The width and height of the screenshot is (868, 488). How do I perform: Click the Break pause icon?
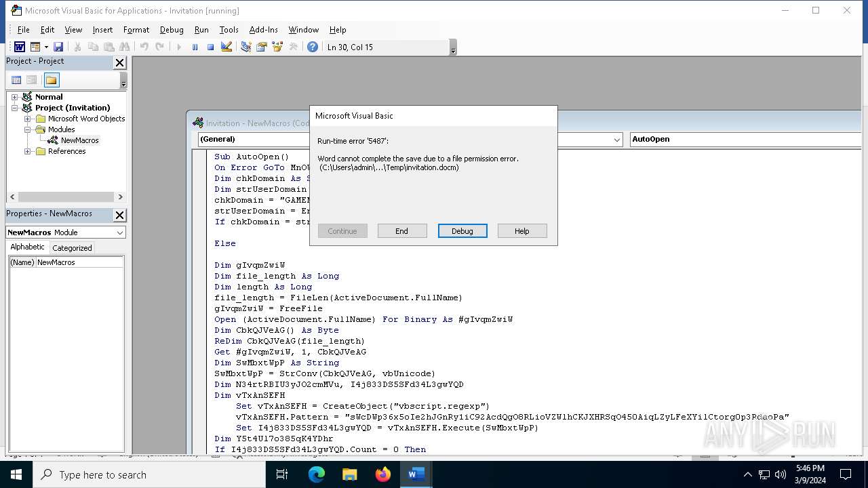pos(195,47)
